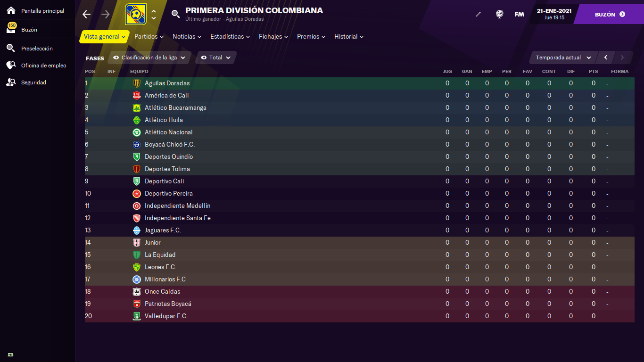This screenshot has height=362, width=644.
Task: Click the competition switcher up/down chevrons
Action: [x=154, y=14]
